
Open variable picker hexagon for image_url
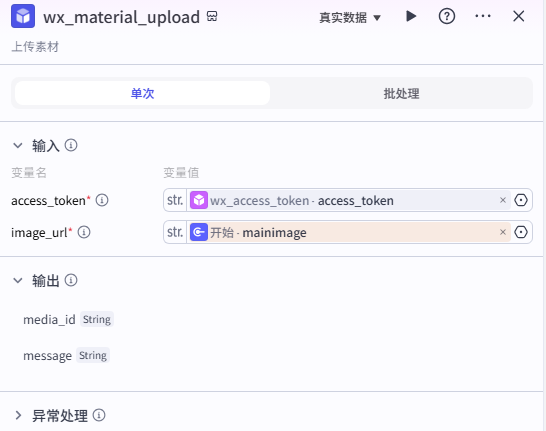pyautogui.click(x=521, y=232)
